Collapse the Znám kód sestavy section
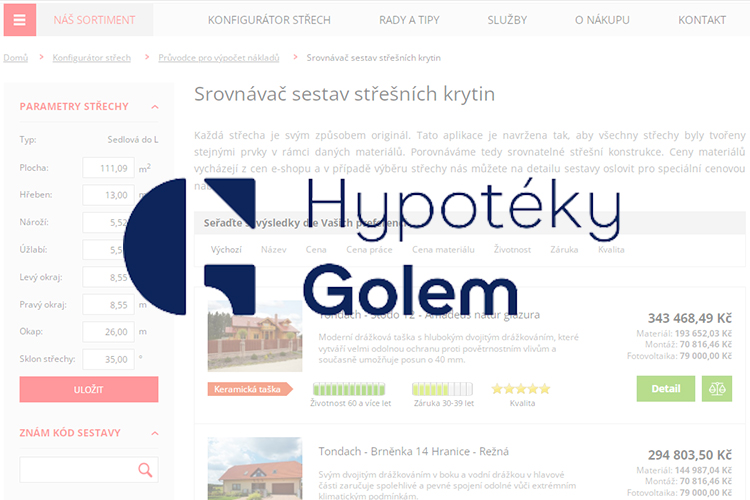The image size is (750, 500). 154,433
